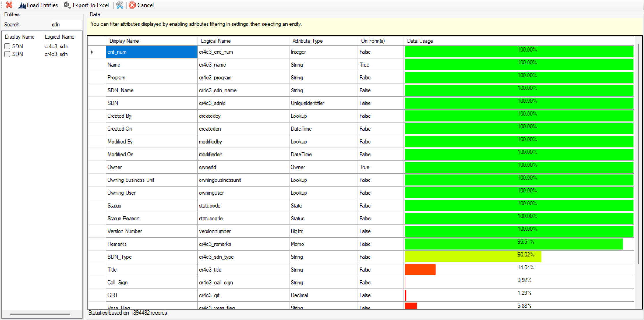Sort by the Data Usage column header
Image resolution: width=644 pixels, height=320 pixels.
coord(420,41)
